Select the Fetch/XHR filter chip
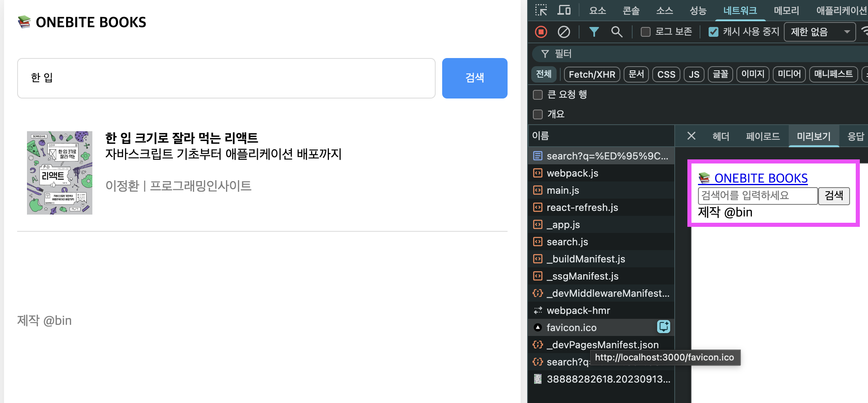Screen dimensions: 868x403 pos(592,74)
